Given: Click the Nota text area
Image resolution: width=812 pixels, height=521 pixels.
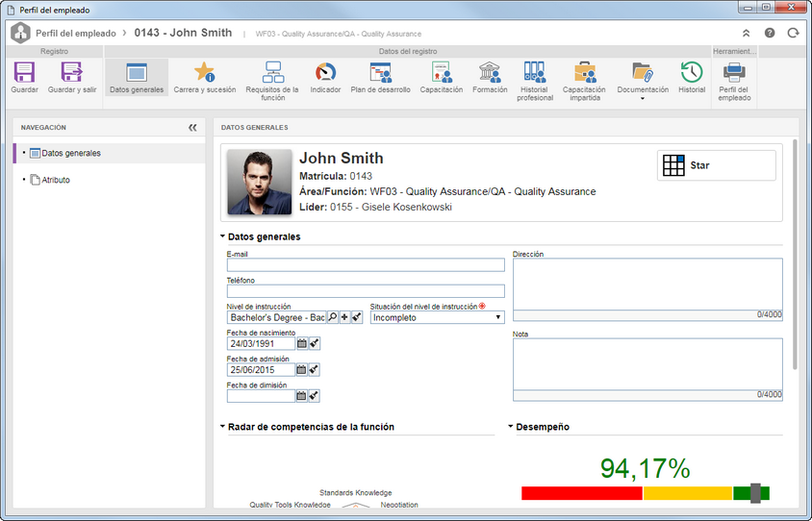Looking at the screenshot, I should pyautogui.click(x=647, y=364).
